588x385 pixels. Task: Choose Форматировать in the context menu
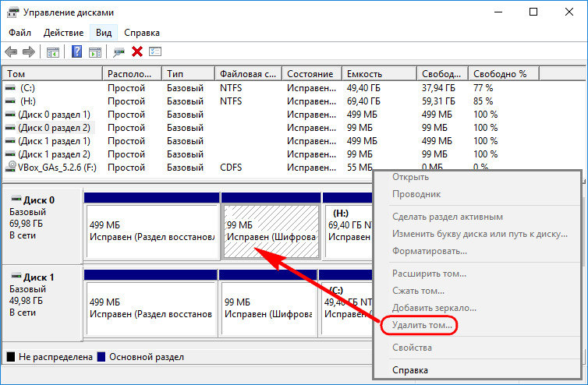(x=430, y=251)
